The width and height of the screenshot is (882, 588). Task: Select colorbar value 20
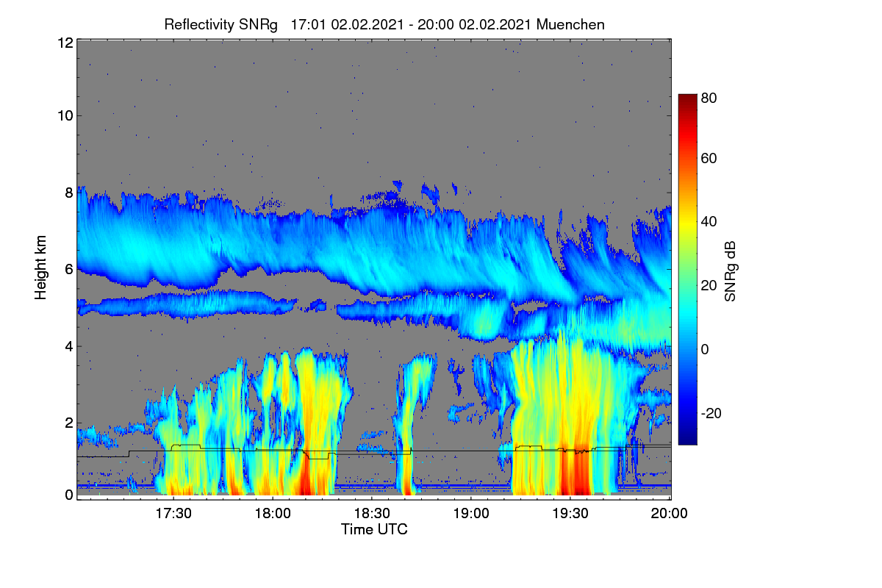pyautogui.click(x=709, y=285)
